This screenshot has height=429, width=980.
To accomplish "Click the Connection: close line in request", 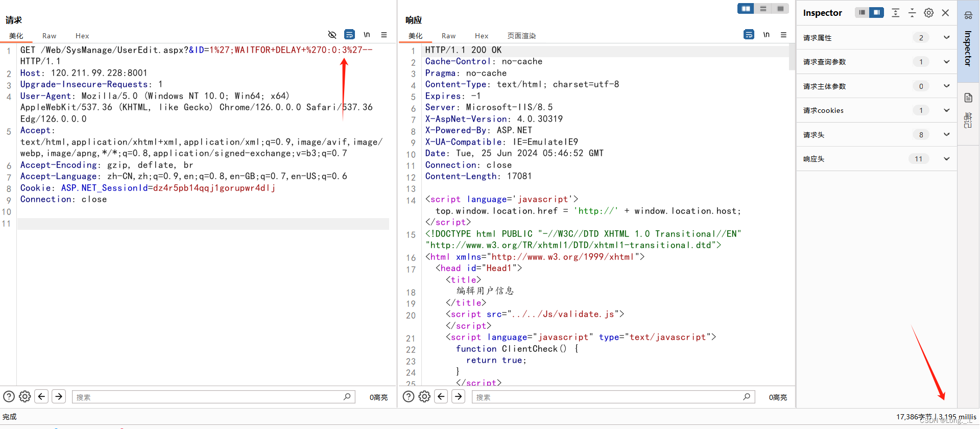I will (63, 199).
